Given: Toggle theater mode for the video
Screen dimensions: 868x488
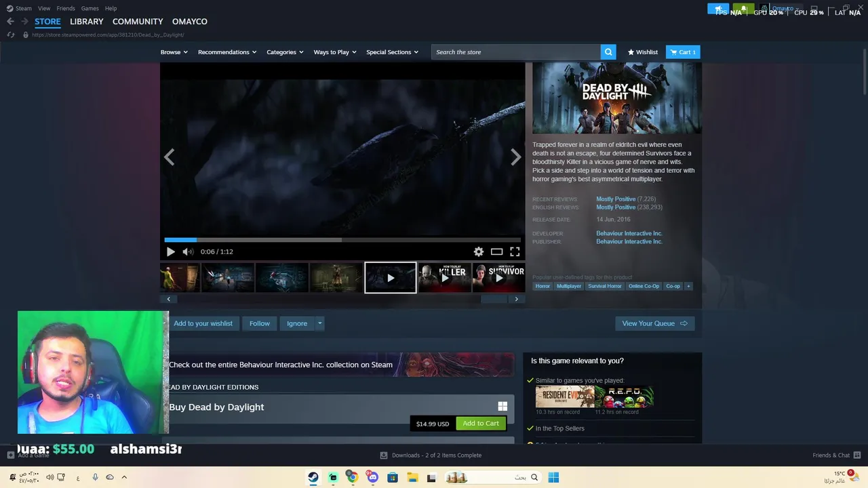Looking at the screenshot, I should (497, 251).
